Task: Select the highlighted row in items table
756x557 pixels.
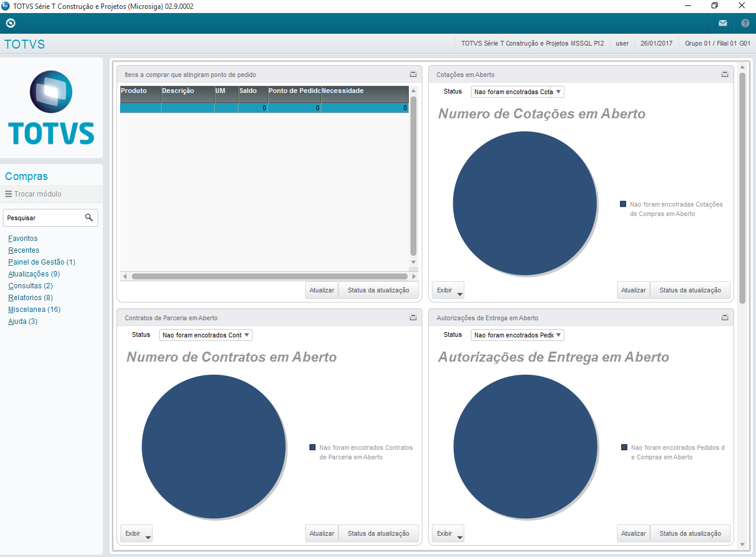Action: (264, 108)
